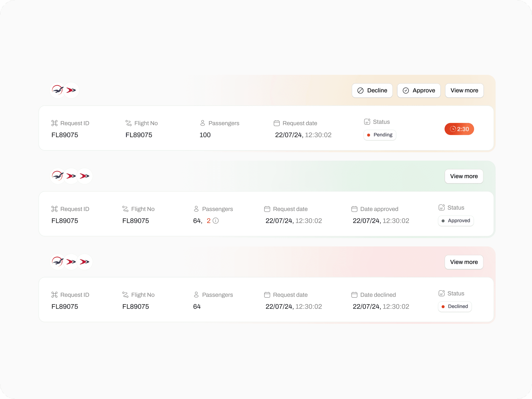Click Passengers person icon in declined card
The width and height of the screenshot is (532, 399).
196,295
